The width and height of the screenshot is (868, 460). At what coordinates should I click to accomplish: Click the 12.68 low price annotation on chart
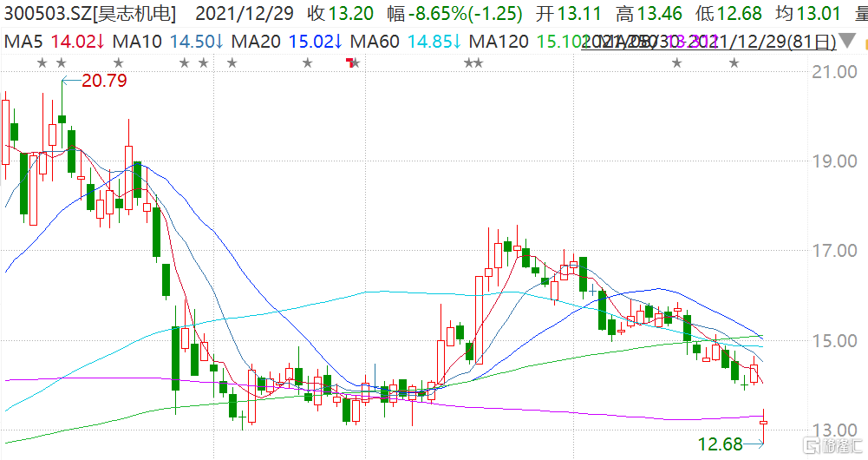[x=720, y=444]
